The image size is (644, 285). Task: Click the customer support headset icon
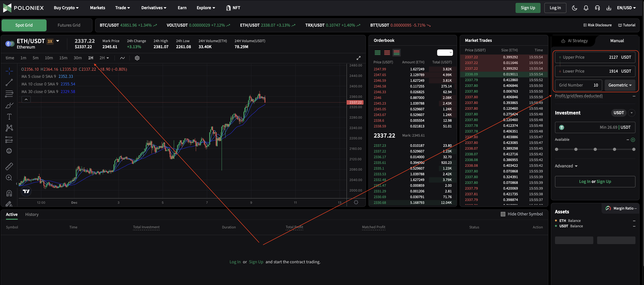597,8
